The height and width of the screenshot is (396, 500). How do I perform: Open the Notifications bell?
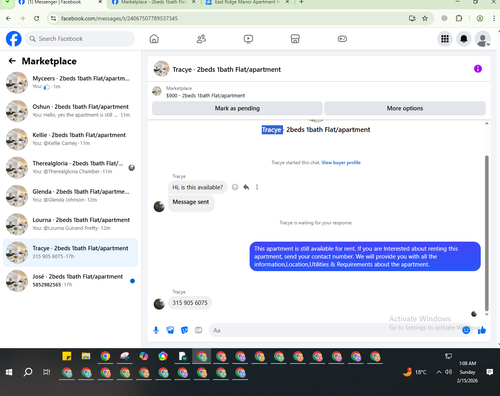464,39
